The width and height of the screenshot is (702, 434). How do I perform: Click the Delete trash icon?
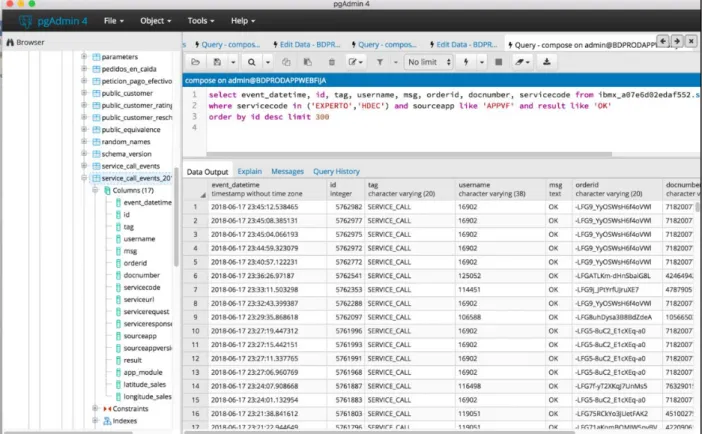pyautogui.click(x=332, y=62)
